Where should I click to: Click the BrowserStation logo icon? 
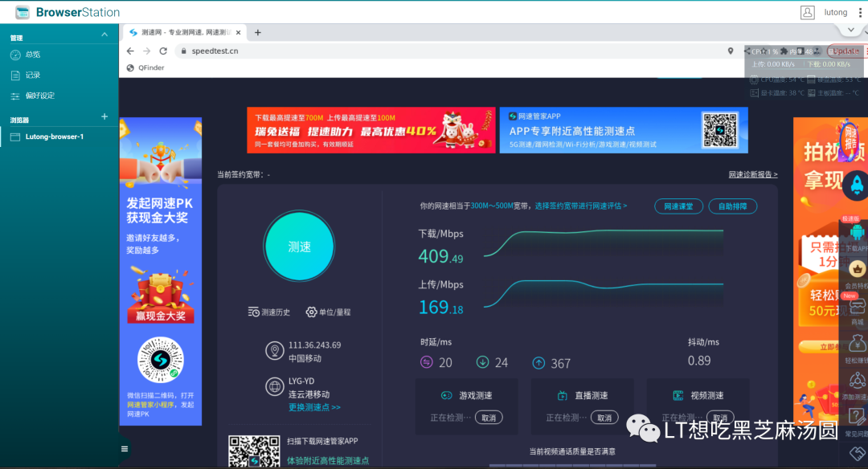tap(23, 12)
